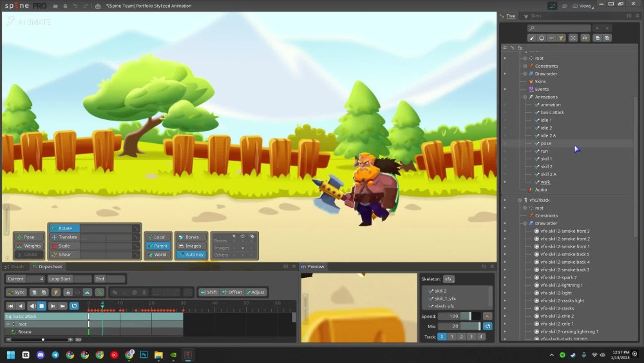This screenshot has height=363, width=644.
Task: Toggle Bones compensation
Action: tap(191, 237)
